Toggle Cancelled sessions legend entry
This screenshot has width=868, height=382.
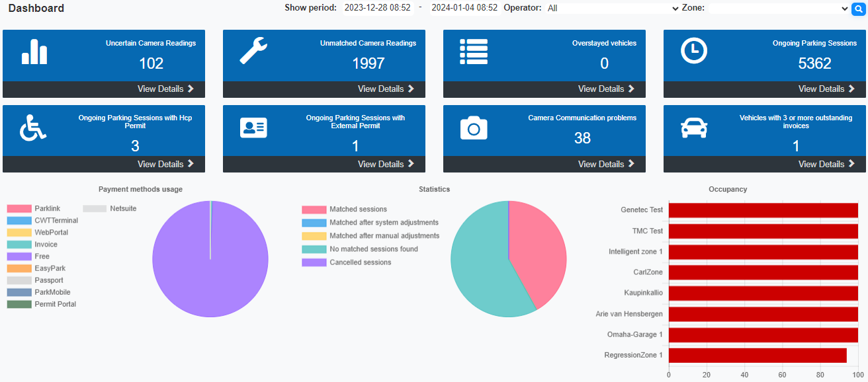(x=347, y=262)
